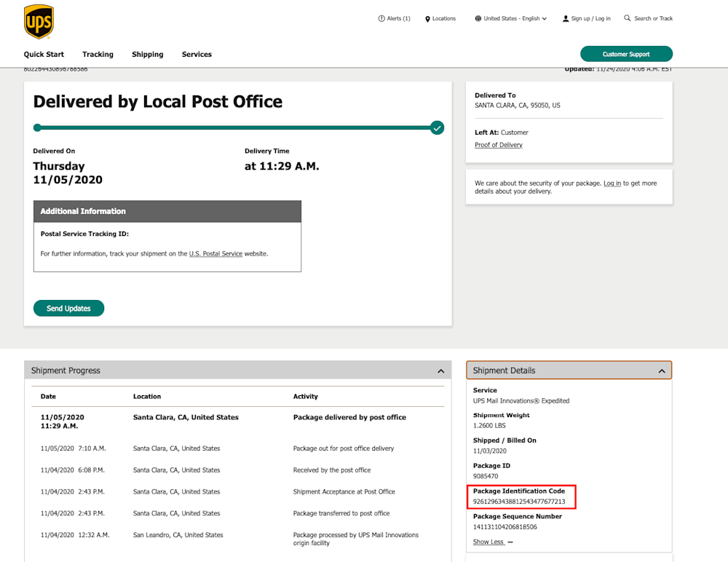Click the Send Updates button
The width and height of the screenshot is (728, 562).
[68, 309]
